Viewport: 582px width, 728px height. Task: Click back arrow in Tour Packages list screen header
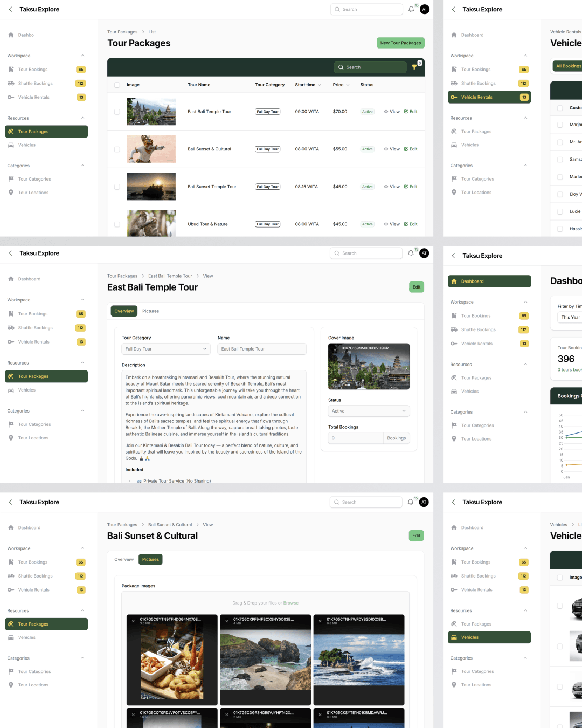point(10,9)
